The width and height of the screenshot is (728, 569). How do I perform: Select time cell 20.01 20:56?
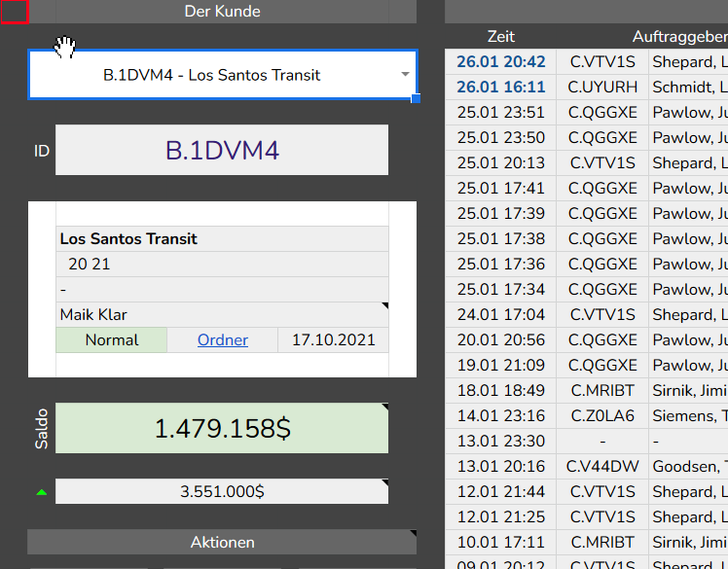500,339
